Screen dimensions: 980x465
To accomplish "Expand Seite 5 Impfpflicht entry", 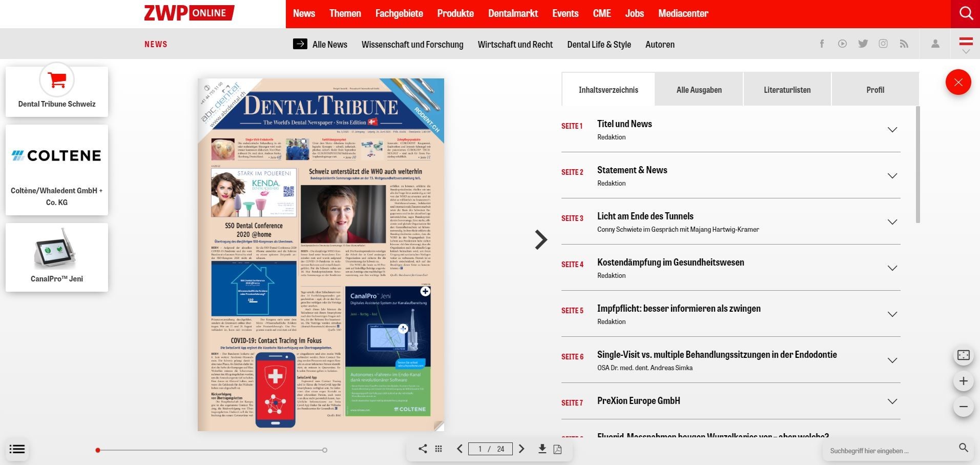I will pos(892,314).
